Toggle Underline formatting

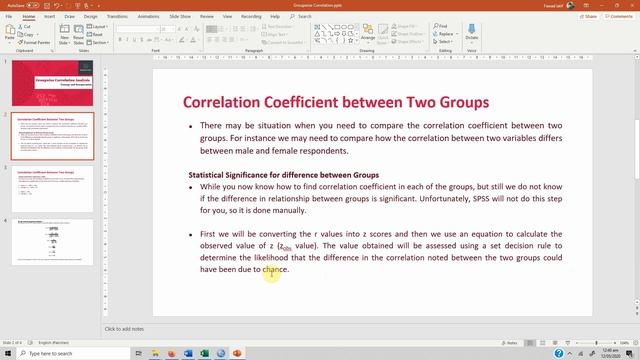point(135,40)
